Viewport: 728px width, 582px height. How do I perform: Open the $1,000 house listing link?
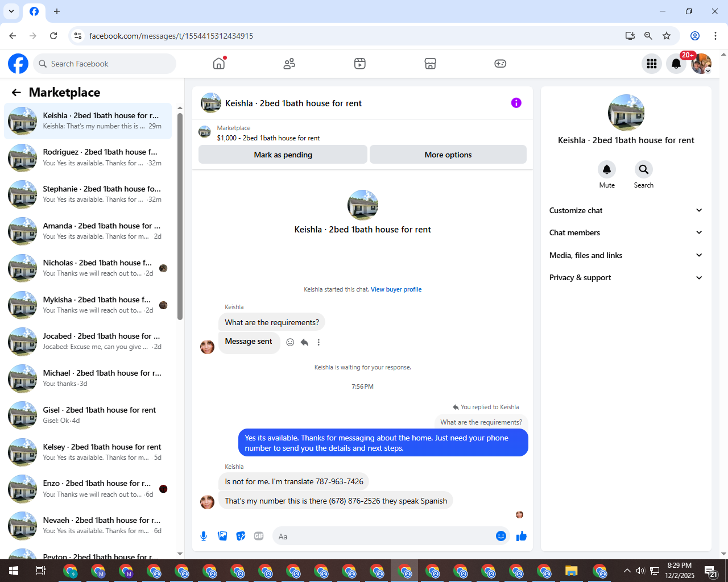268,138
